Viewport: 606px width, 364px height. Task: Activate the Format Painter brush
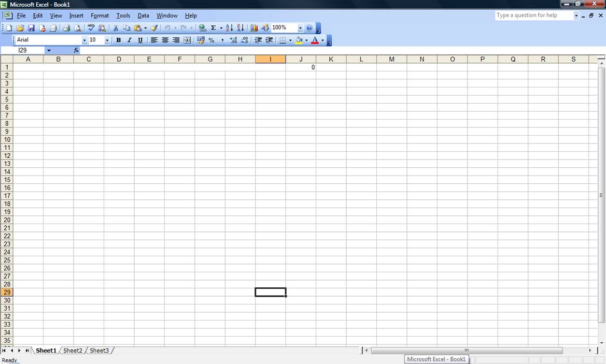pyautogui.click(x=154, y=28)
